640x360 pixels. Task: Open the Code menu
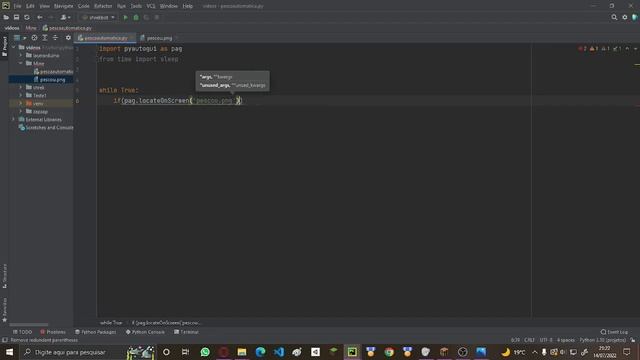83,6
